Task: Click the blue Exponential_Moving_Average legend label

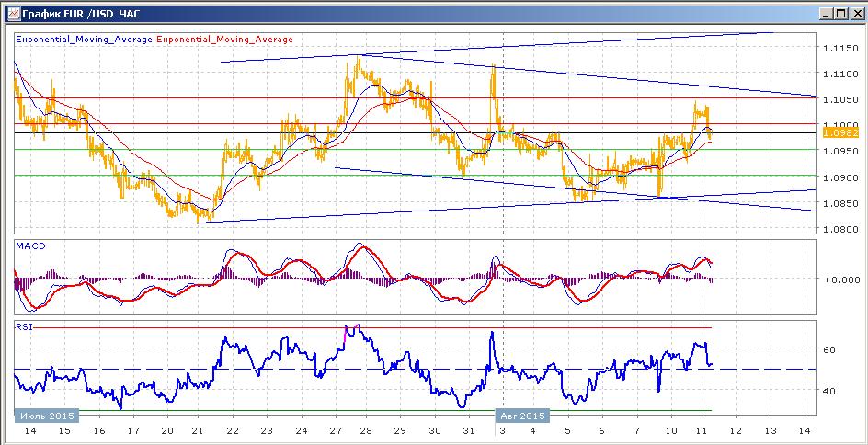Action: tap(85, 40)
